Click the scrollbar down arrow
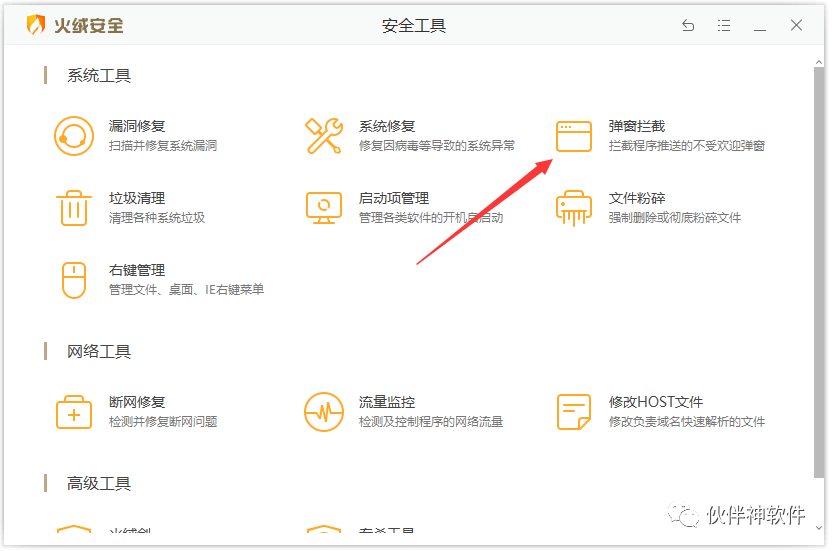832x551 pixels. point(819,528)
